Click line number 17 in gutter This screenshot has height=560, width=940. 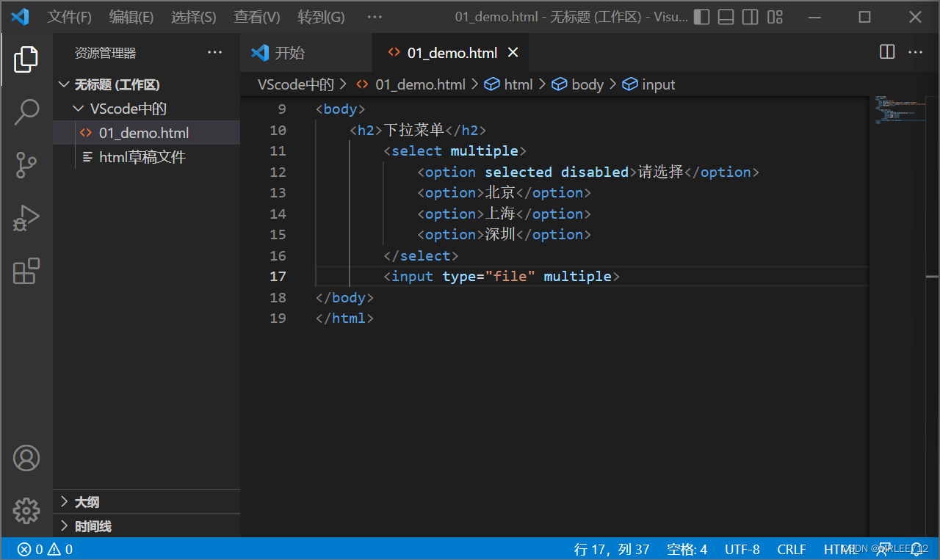coord(278,276)
